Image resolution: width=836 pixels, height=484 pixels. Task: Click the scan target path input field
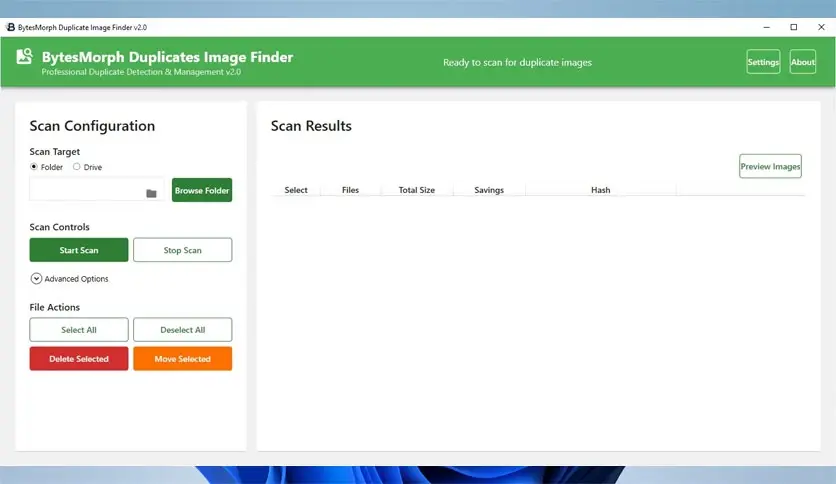tap(86, 190)
